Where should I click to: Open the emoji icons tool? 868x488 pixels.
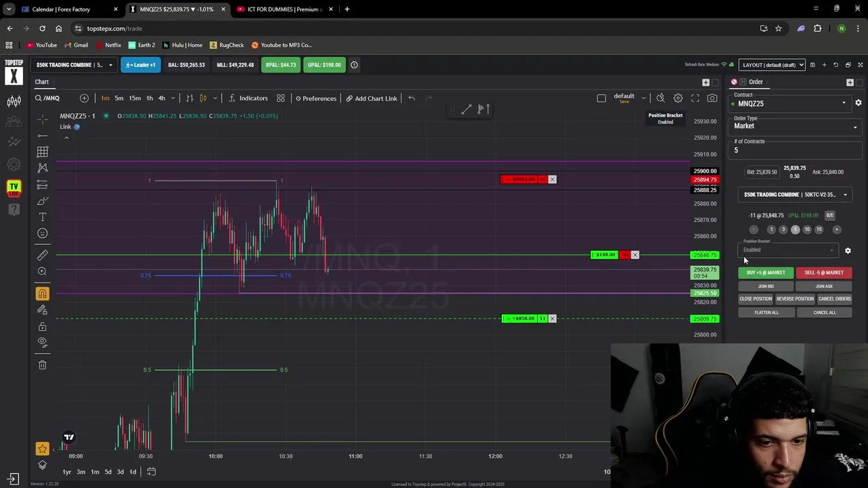pyautogui.click(x=43, y=233)
